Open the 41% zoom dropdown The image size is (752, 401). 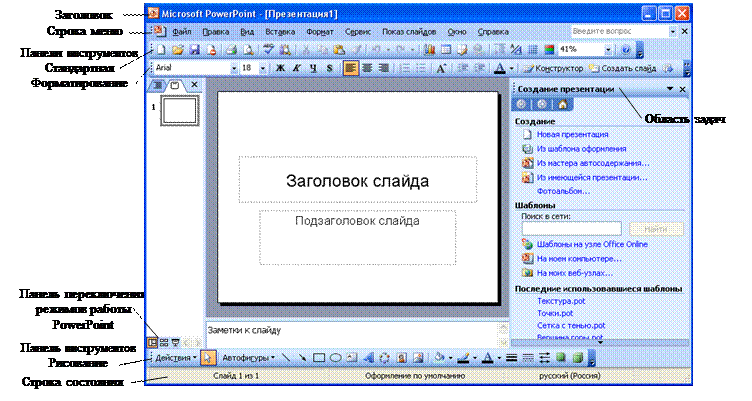coord(608,49)
